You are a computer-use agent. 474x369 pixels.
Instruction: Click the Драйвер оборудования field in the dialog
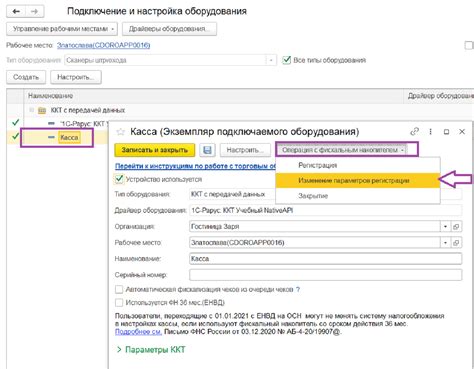pos(325,211)
